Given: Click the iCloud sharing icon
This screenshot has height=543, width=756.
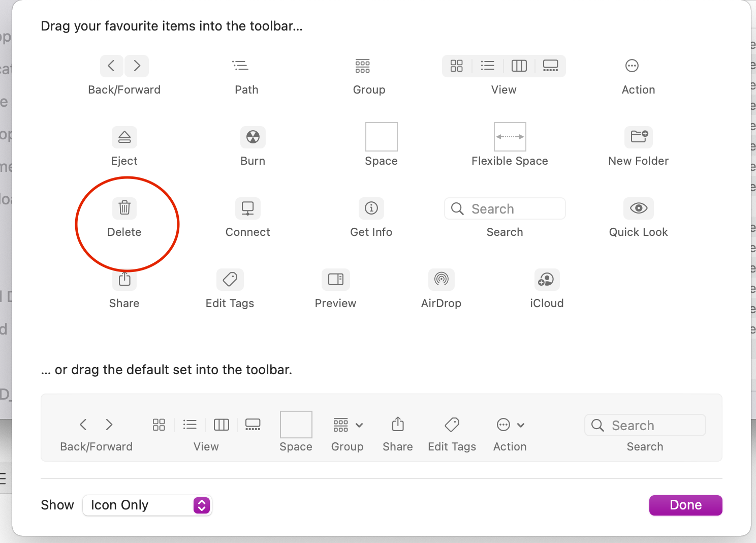Looking at the screenshot, I should (x=547, y=279).
